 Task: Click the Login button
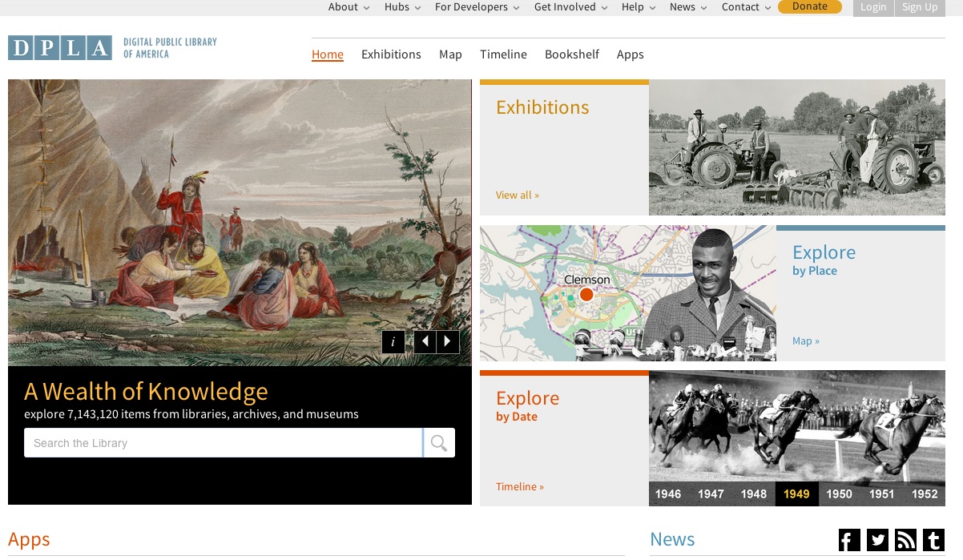pyautogui.click(x=873, y=7)
